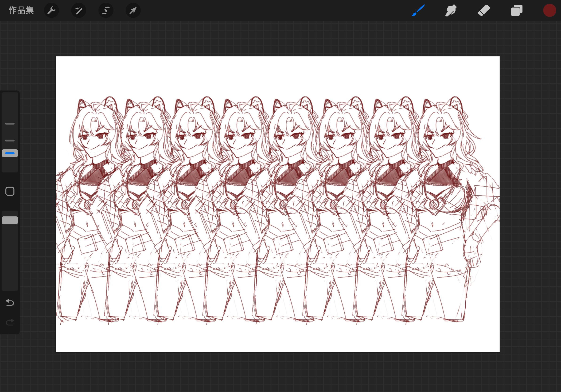The image size is (561, 392).
Task: Click the brush opacity slider handle
Action: (10, 220)
